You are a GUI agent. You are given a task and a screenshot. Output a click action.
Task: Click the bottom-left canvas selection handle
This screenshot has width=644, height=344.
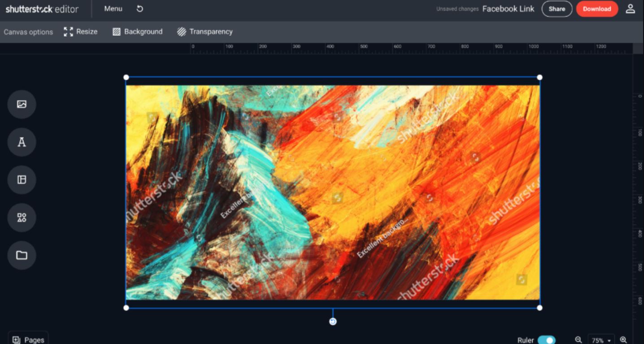pos(126,308)
